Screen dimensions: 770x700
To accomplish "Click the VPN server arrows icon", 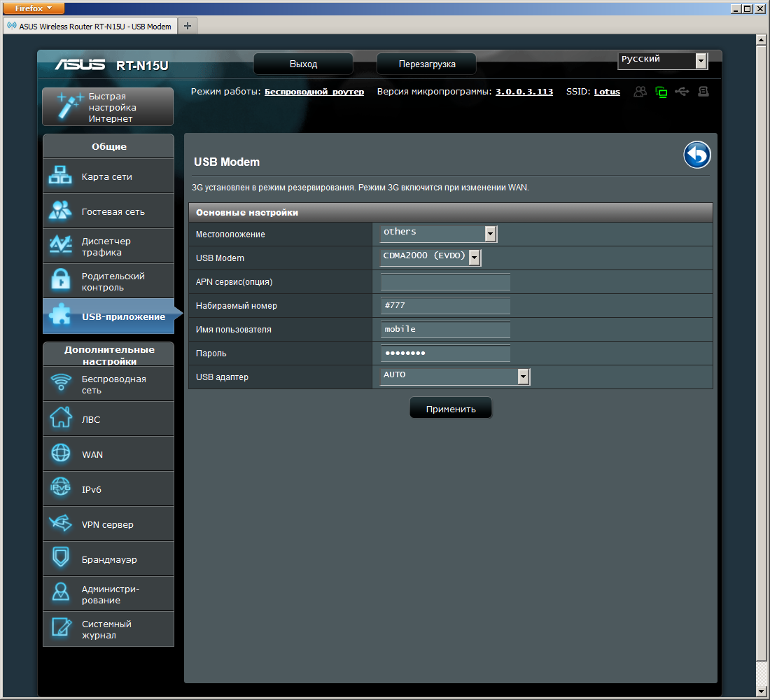I will (61, 523).
